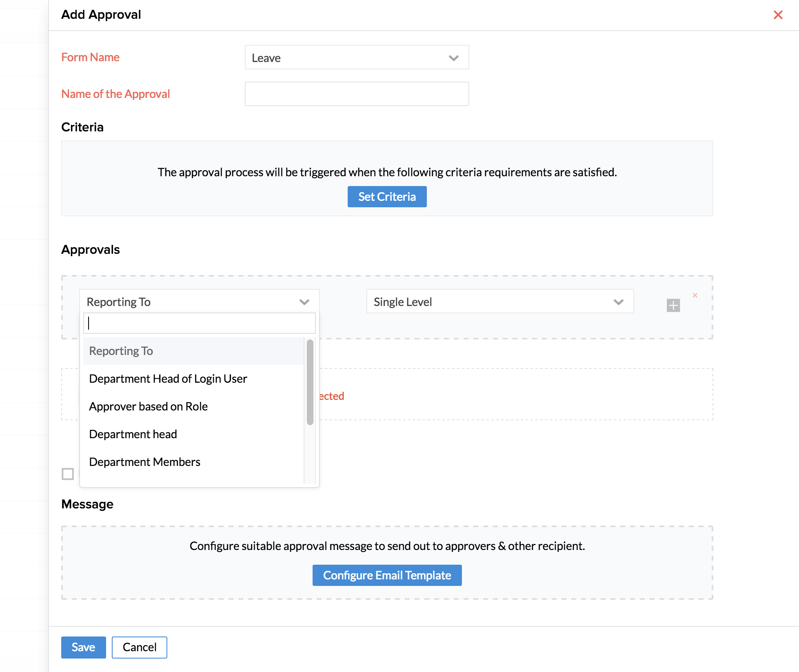
Task: Choose Department Members option
Action: [x=144, y=462]
